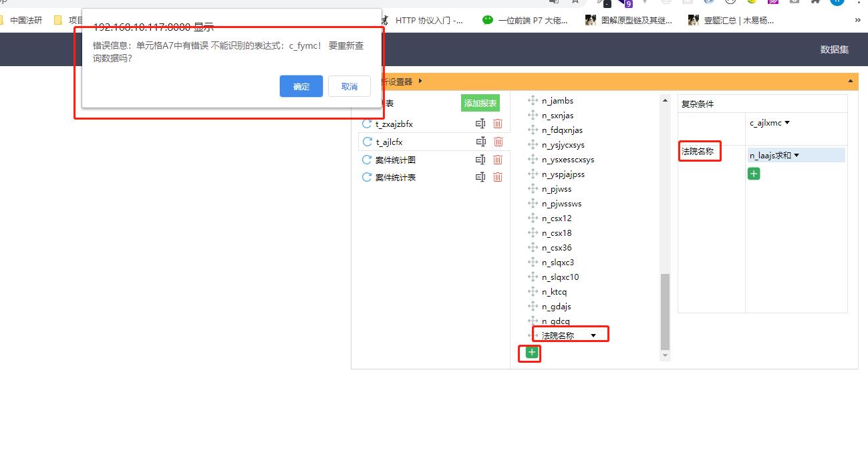Add a measure with the green plus under n_laajs求和
The image size is (868, 471).
click(754, 174)
